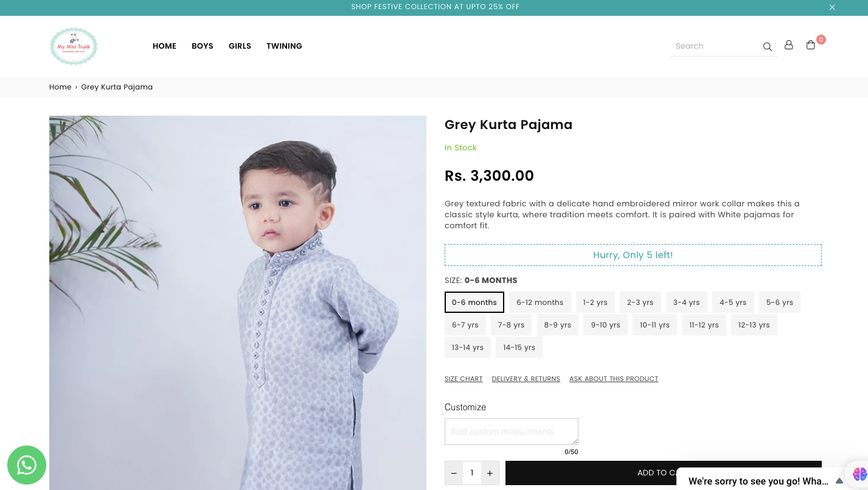This screenshot has height=490, width=868.
Task: View Delivery & Returns info
Action: click(x=526, y=379)
